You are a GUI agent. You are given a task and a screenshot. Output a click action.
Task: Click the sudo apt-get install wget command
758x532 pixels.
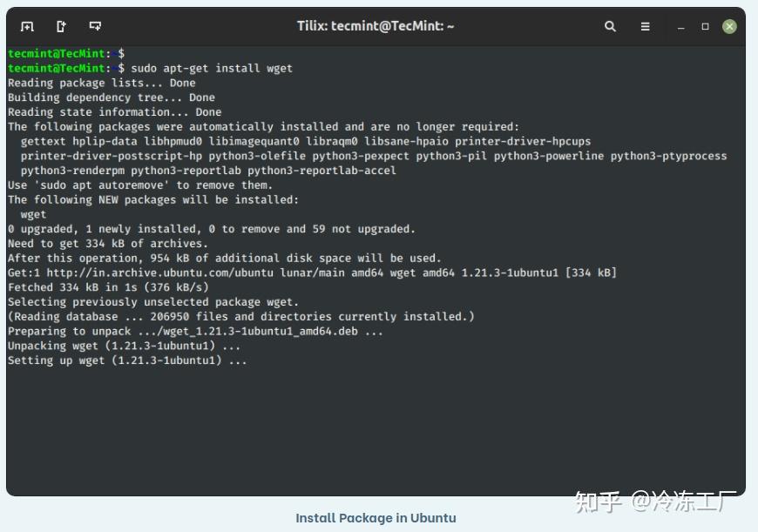212,68
